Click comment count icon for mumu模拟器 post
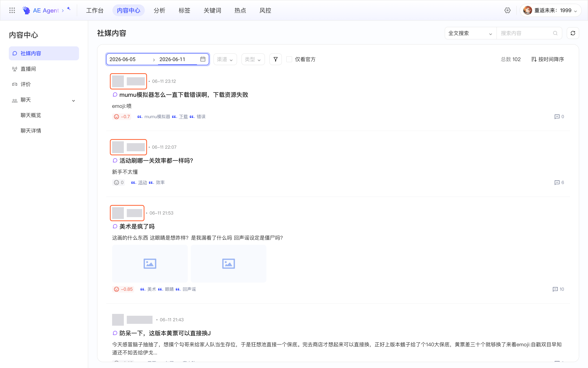Image resolution: width=588 pixels, height=368 pixels. pyautogui.click(x=557, y=117)
